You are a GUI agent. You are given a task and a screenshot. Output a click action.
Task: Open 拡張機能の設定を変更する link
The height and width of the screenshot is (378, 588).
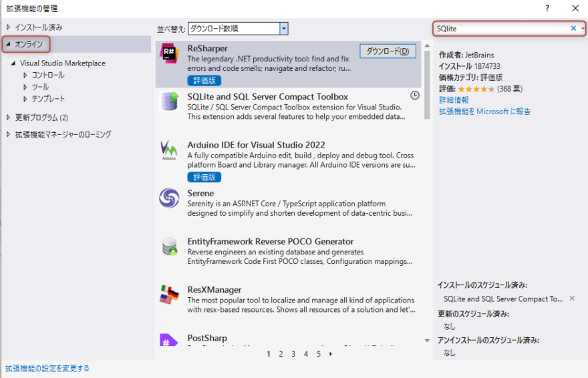47,368
